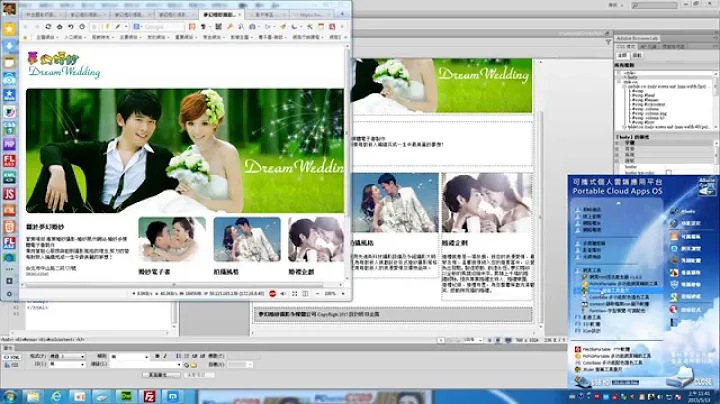720x404 pixels.
Task: Click the key password icon in browser toolbar
Action: click(230, 27)
